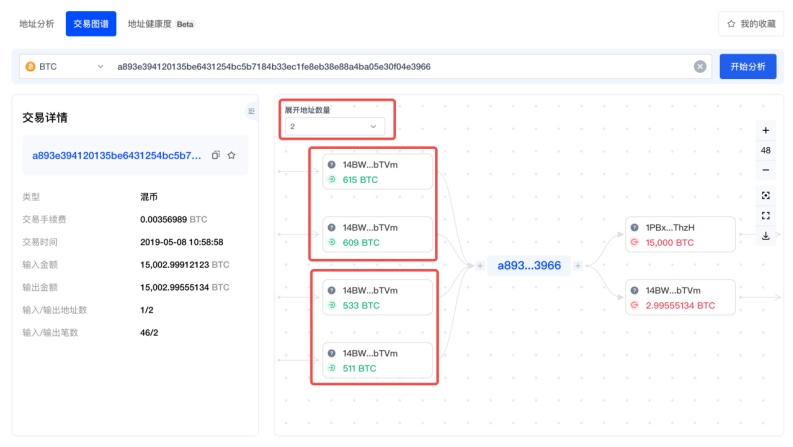
Task: Download the graph image icon
Action: [766, 236]
